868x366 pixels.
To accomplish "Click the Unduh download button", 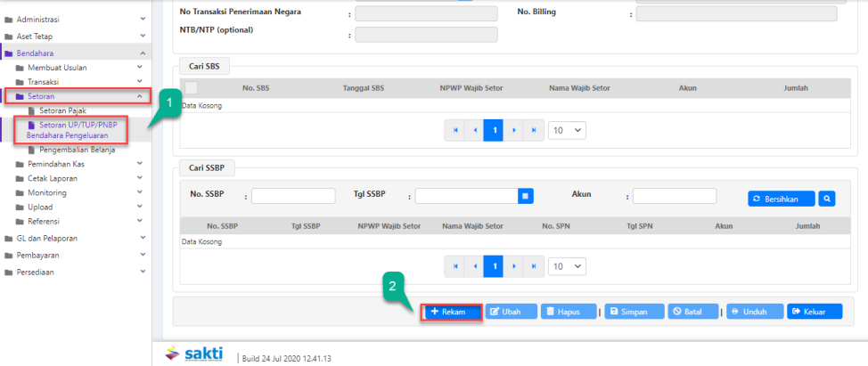I will 754,312.
